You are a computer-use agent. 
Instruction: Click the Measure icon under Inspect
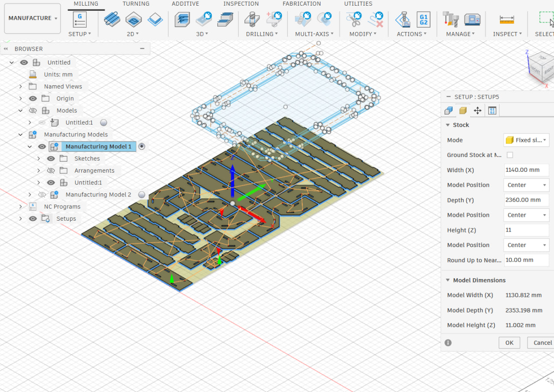point(506,19)
